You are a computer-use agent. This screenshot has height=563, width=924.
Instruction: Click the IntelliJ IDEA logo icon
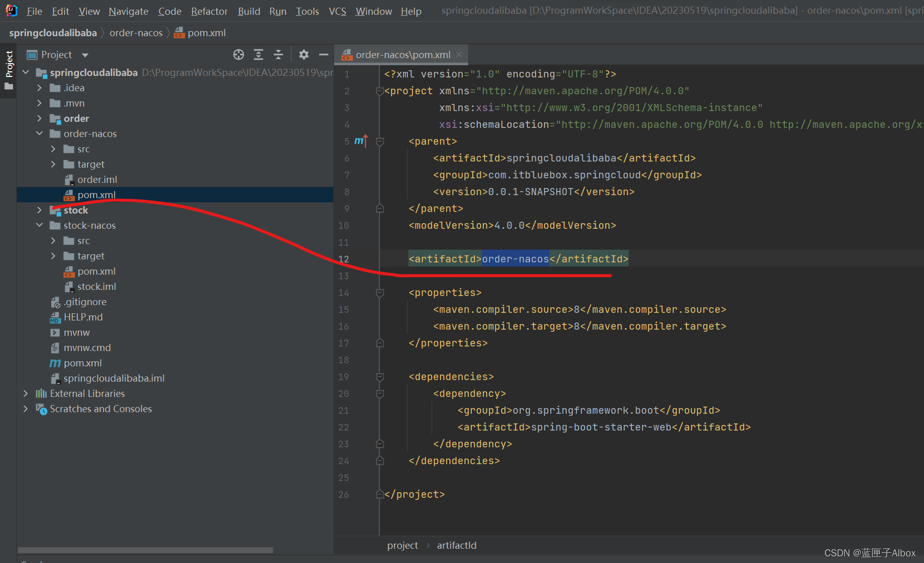(x=11, y=11)
